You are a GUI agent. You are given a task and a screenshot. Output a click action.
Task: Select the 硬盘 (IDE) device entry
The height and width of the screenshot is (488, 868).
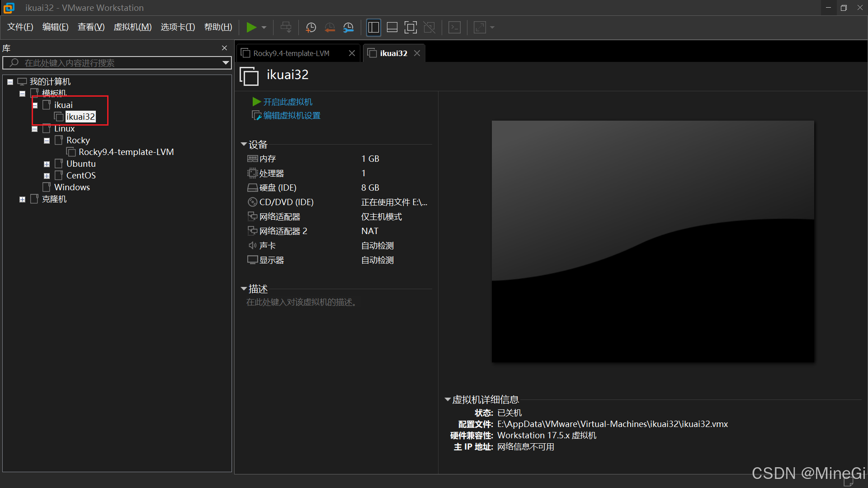(x=278, y=188)
